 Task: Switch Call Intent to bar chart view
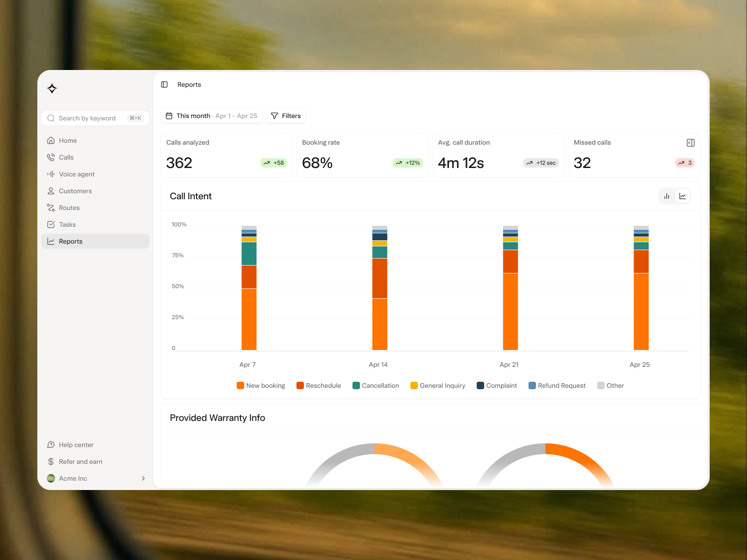(x=666, y=196)
